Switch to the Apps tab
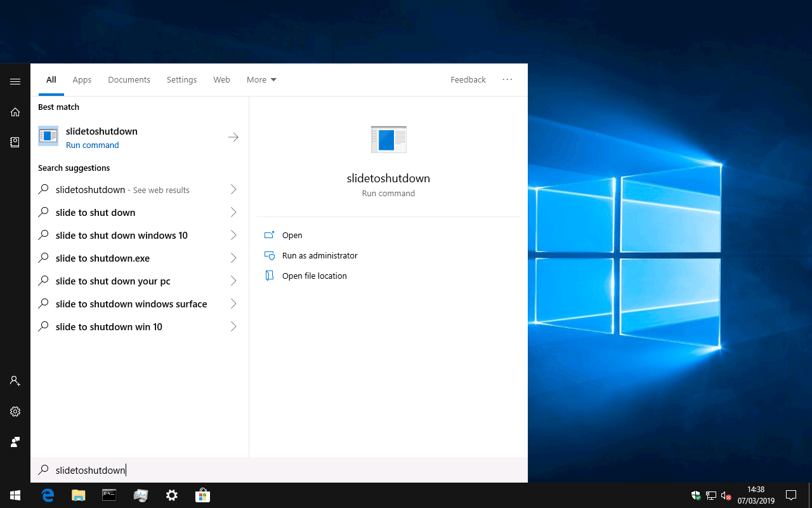The image size is (812, 508). pos(82,80)
